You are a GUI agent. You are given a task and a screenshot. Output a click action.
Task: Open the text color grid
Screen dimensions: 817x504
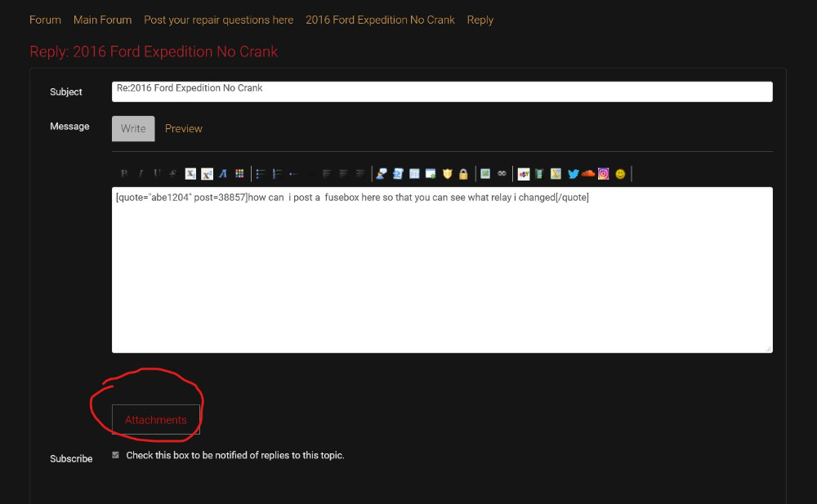(x=239, y=173)
